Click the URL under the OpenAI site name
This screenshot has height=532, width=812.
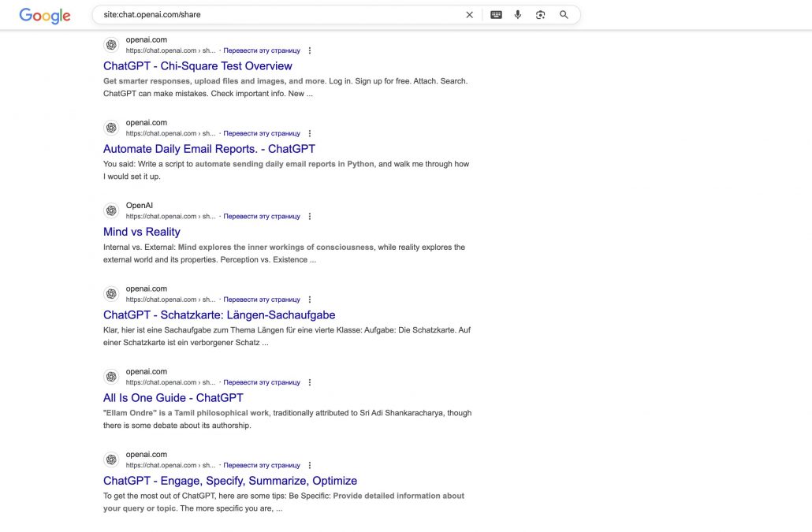pos(170,216)
